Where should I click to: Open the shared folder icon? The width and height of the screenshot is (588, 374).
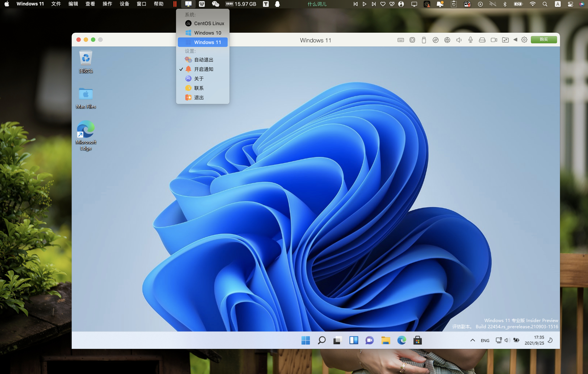coord(505,40)
